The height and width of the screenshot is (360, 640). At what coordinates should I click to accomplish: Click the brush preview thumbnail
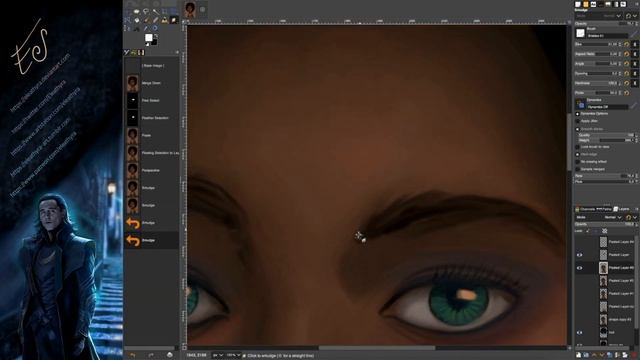(x=580, y=33)
